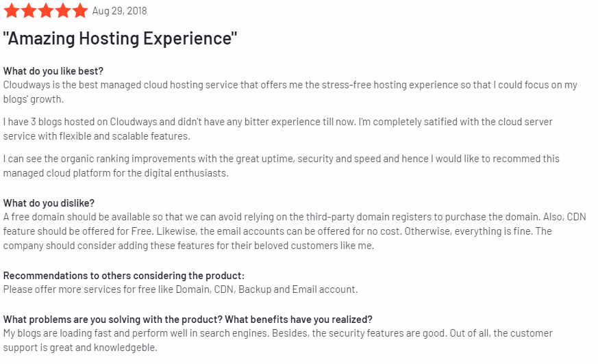Screen dimensions: 598x364
Task: Click the first rating star
Action: coord(12,11)
